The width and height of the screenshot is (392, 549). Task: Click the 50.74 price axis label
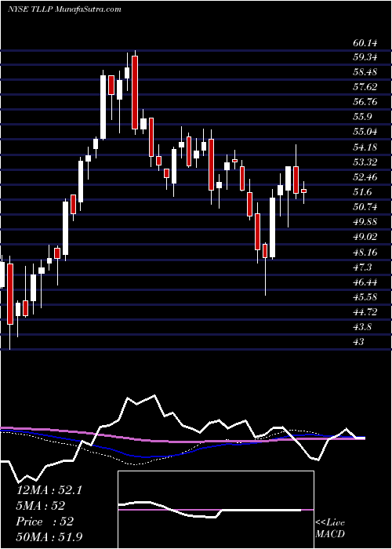tap(365, 207)
